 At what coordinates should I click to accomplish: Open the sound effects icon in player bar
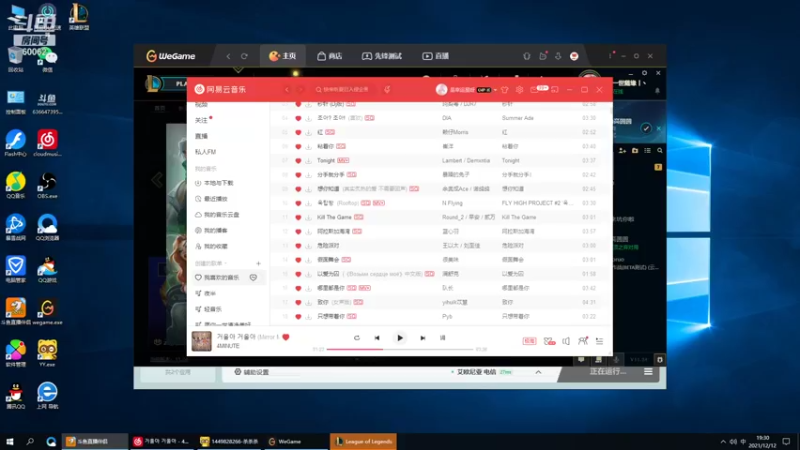coord(549,341)
